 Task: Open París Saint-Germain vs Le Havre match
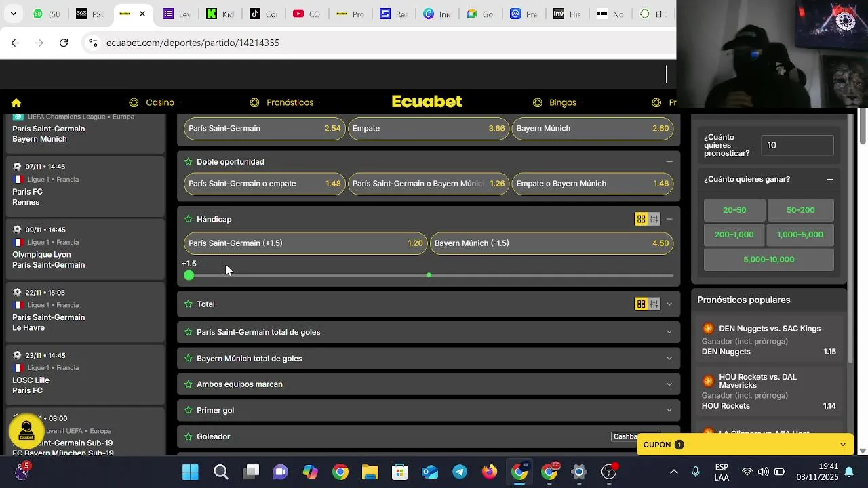pos(85,312)
